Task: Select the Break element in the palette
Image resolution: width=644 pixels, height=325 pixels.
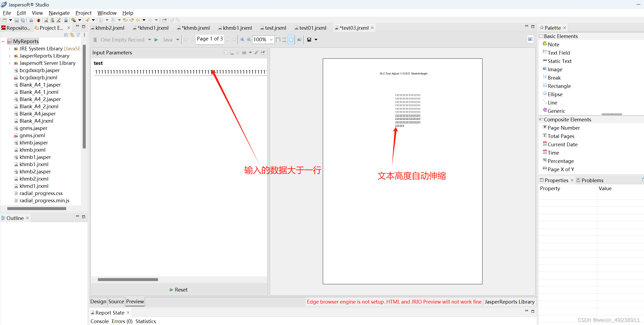Action: click(x=553, y=77)
